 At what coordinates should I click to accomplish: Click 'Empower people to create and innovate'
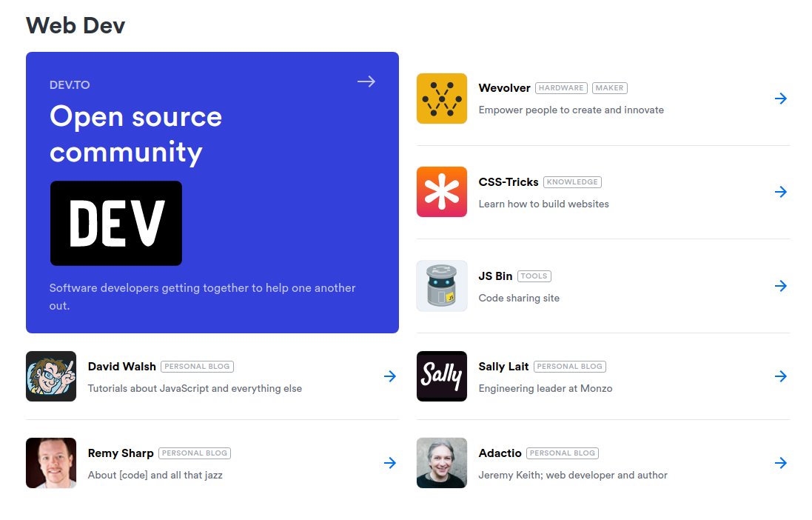pyautogui.click(x=571, y=110)
